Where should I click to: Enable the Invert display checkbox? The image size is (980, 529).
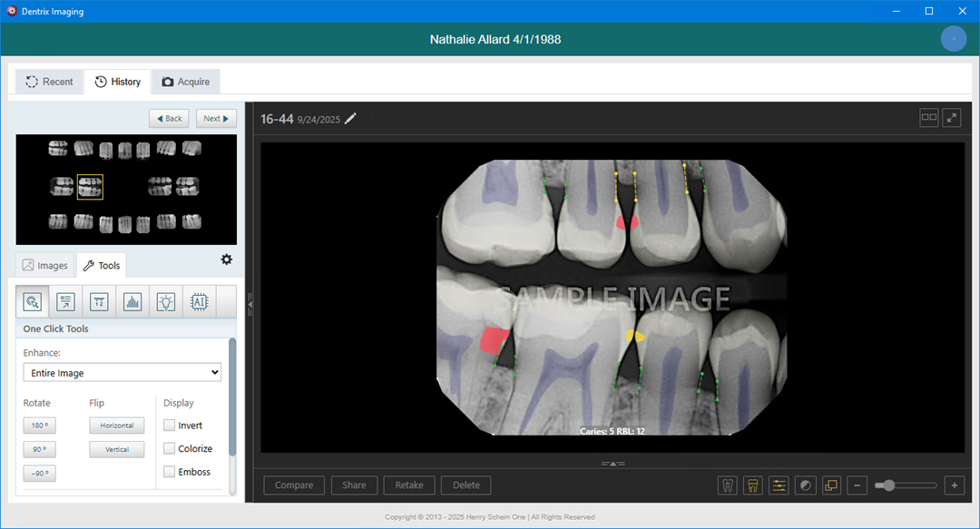click(170, 426)
